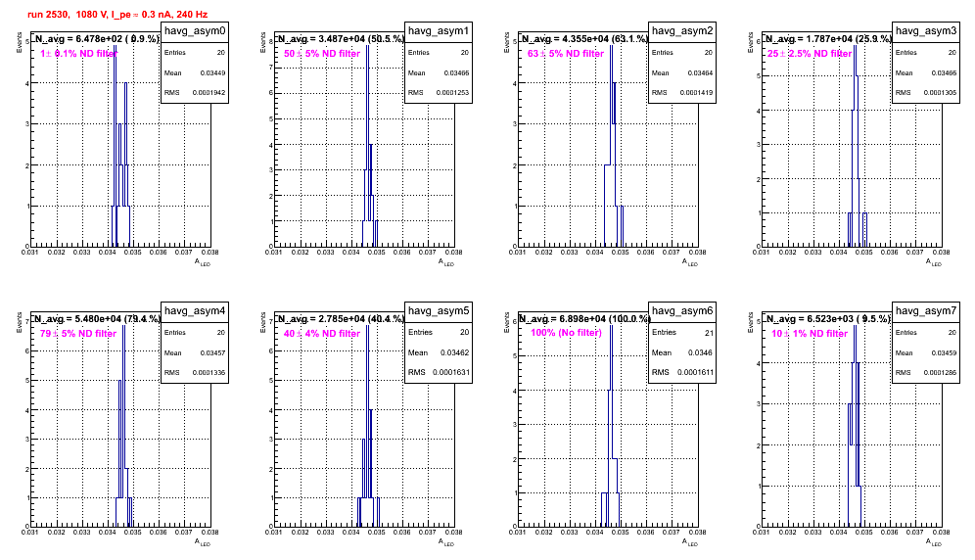Click Mean 0.03462 in havg_asym5 stats

[x=439, y=352]
